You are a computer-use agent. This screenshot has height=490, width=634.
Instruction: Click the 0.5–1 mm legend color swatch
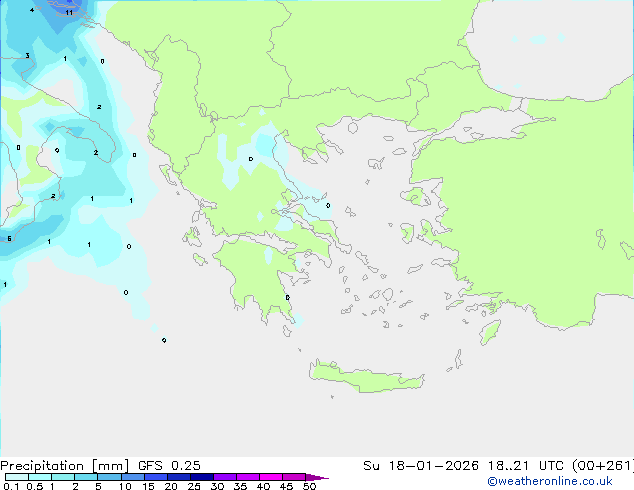point(40,477)
